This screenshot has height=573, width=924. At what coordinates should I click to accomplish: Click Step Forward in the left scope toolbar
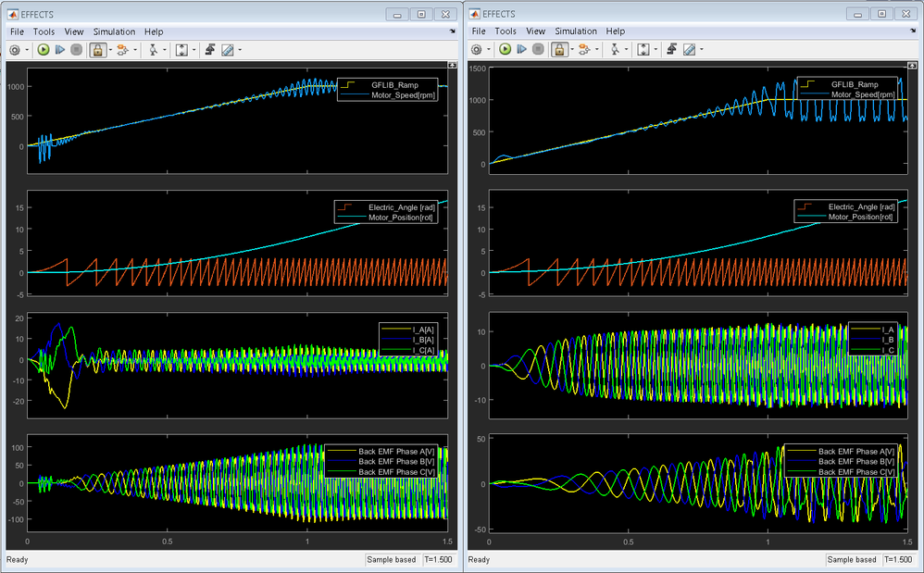pyautogui.click(x=59, y=50)
